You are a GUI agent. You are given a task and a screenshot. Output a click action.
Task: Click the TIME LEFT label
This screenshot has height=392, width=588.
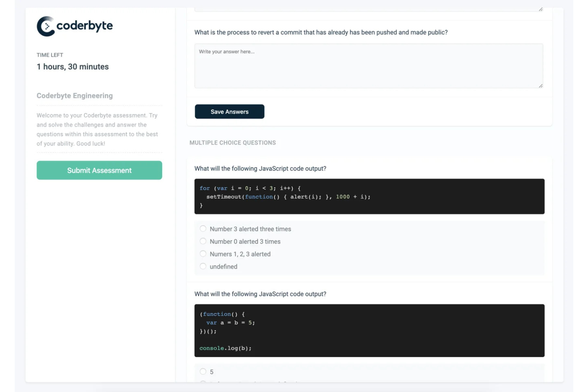pos(50,55)
